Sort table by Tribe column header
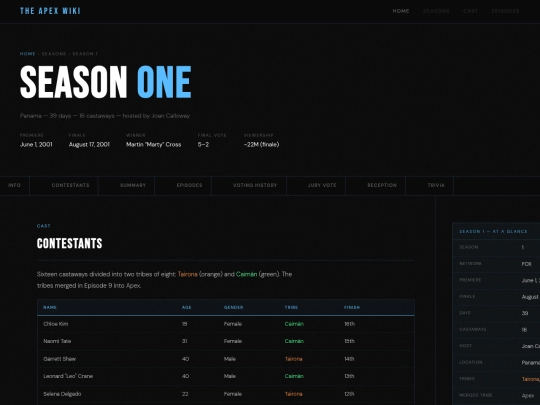The width and height of the screenshot is (540, 405). click(291, 307)
